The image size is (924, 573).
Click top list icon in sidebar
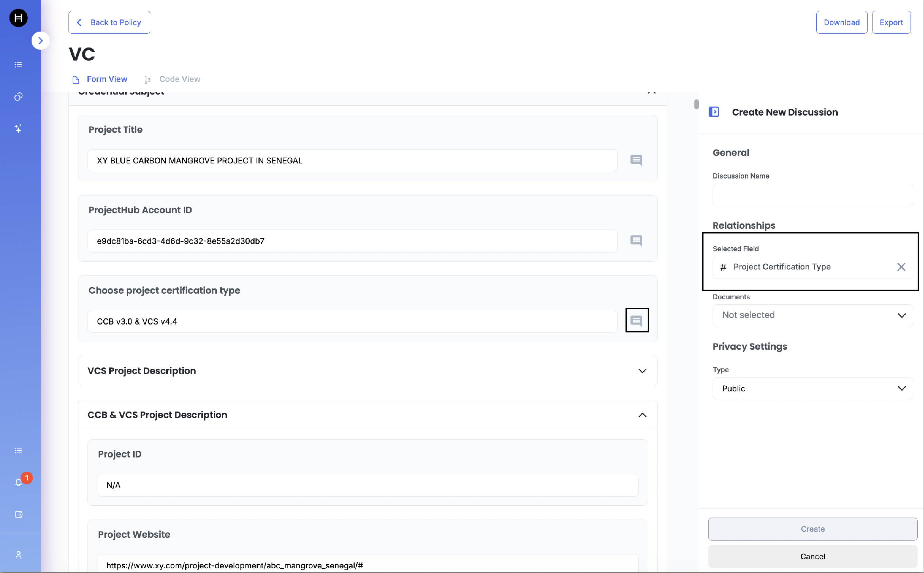click(18, 65)
